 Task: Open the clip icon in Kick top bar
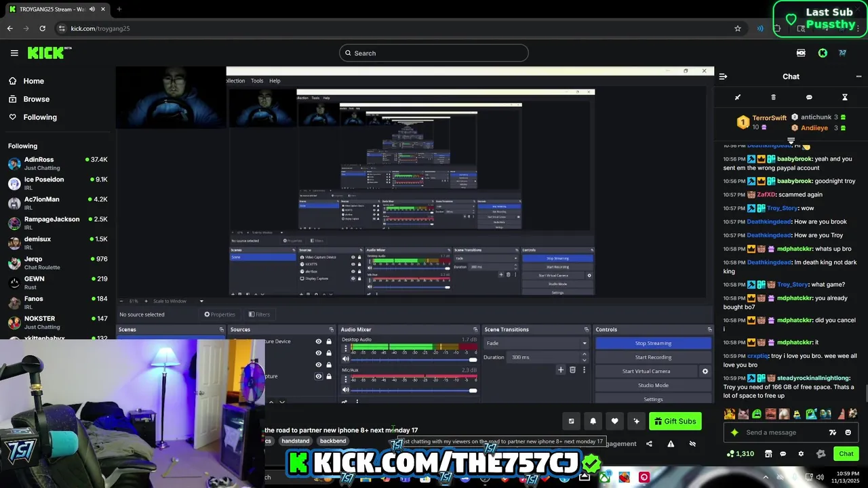tap(801, 53)
